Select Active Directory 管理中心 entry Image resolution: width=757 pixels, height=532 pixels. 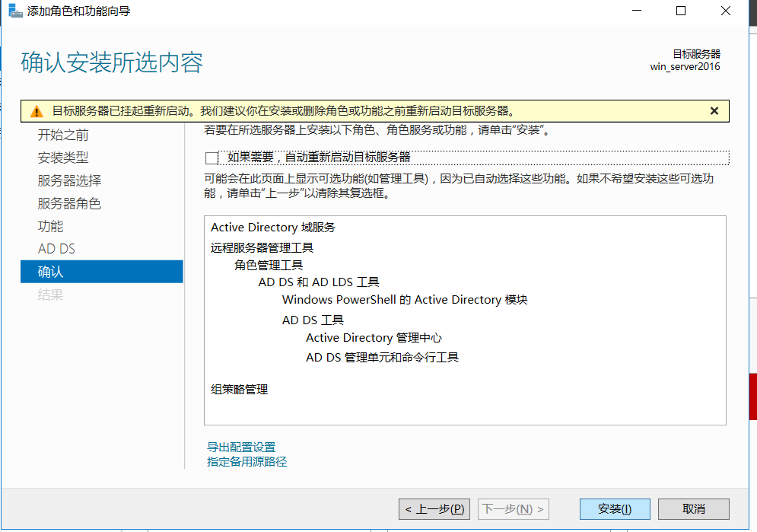[374, 338]
